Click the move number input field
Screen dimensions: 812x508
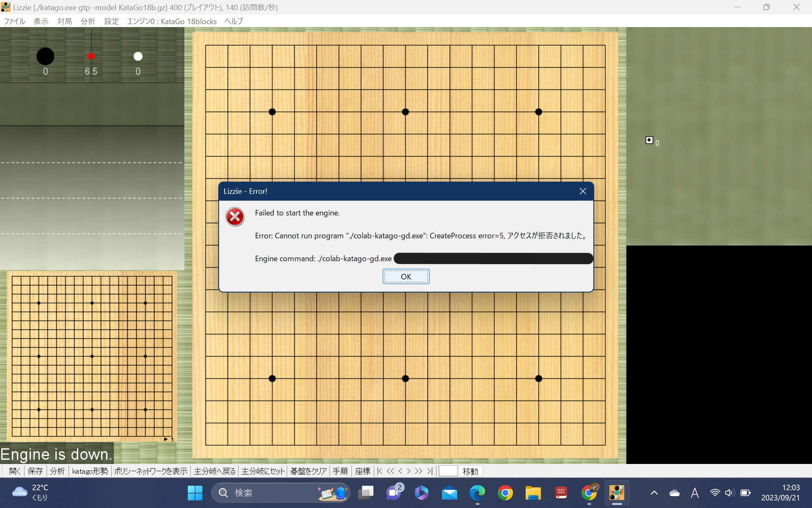click(x=448, y=471)
